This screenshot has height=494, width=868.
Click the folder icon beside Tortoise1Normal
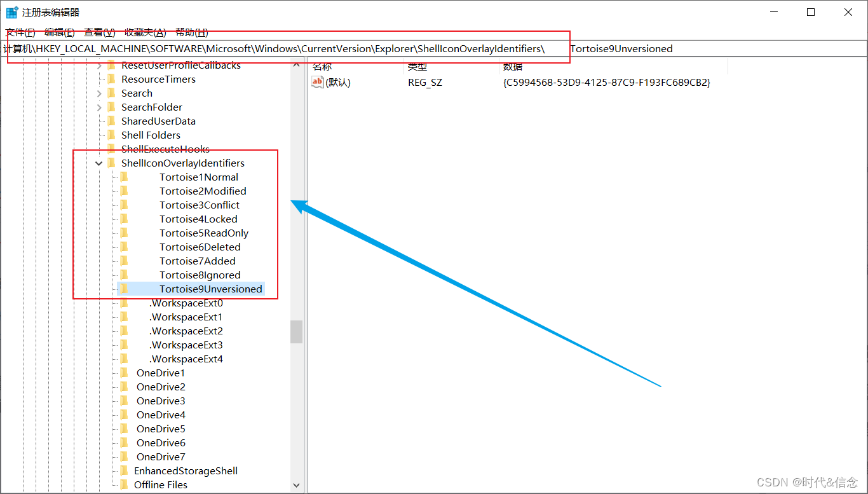click(125, 177)
